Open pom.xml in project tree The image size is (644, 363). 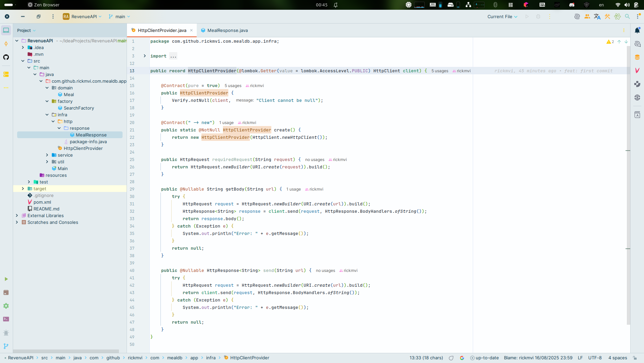click(42, 202)
